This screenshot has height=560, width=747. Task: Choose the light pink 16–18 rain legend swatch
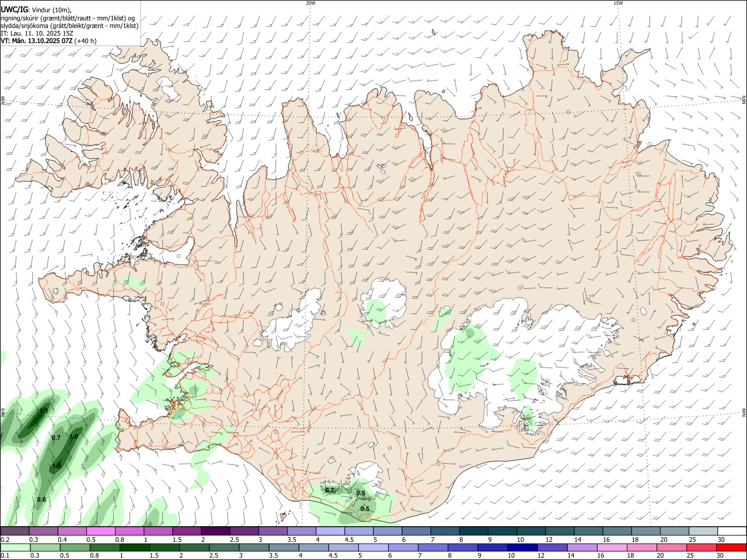point(611,547)
